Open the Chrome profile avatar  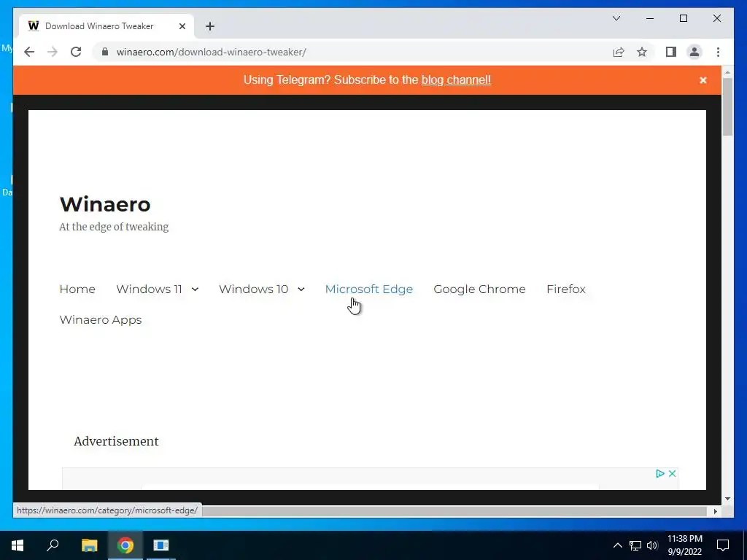694,52
